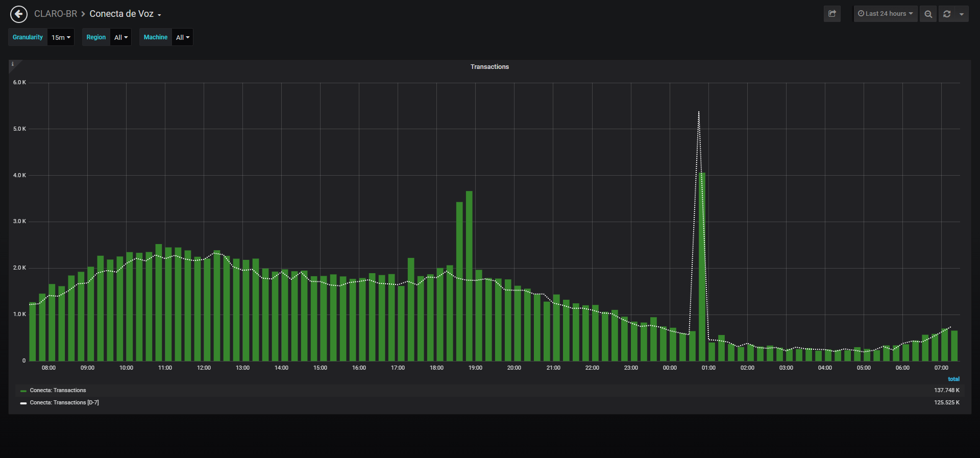This screenshot has width=980, height=458.
Task: Zoom out time range with magnifier icon
Action: [928, 14]
